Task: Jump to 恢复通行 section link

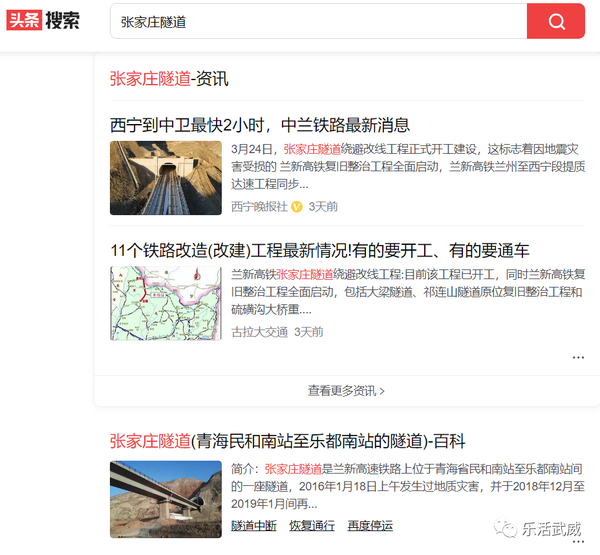Action: pos(312,526)
